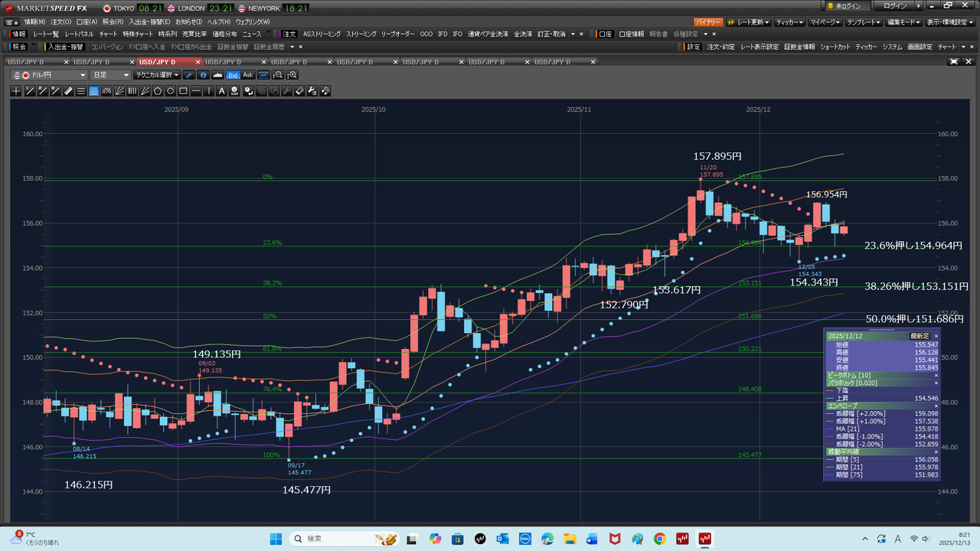
Task: Click the blue info icon in the chart toolbar
Action: click(x=203, y=75)
